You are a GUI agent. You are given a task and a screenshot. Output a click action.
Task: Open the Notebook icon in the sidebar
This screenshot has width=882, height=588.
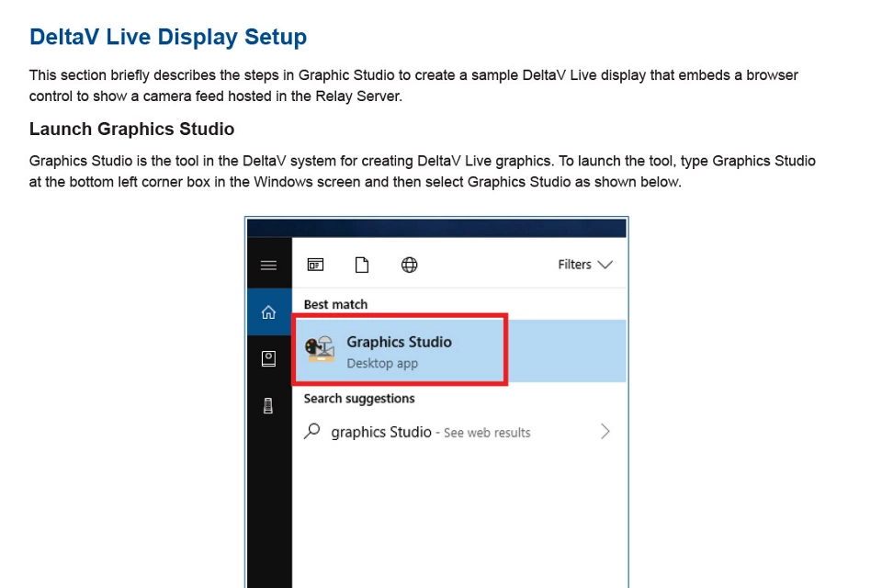268,359
